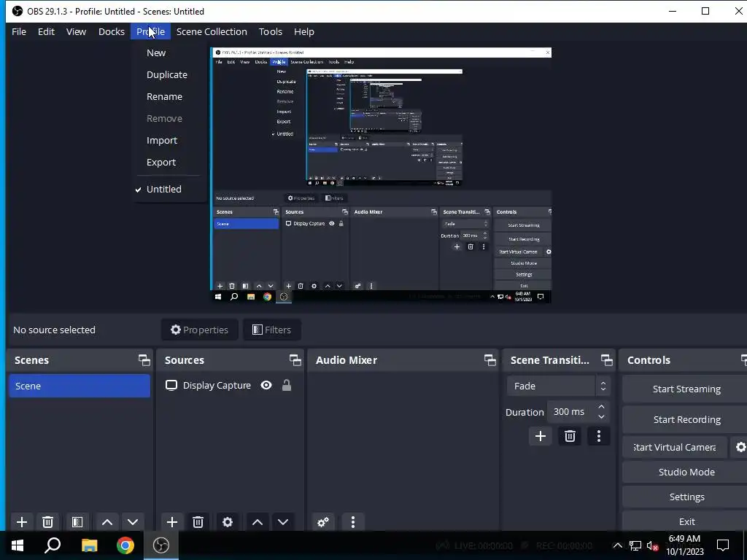Add a scene transition with plus icon
The width and height of the screenshot is (747, 560).
click(x=541, y=436)
